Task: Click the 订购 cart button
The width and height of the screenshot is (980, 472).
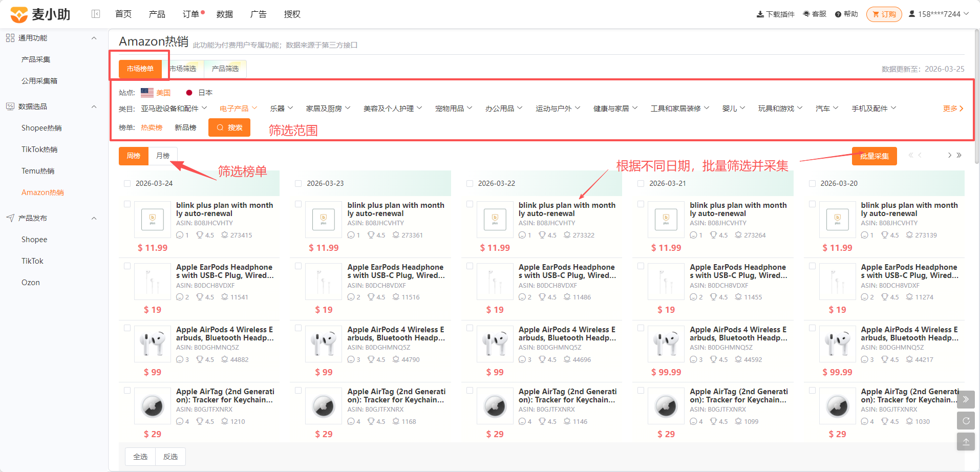Action: (x=884, y=14)
